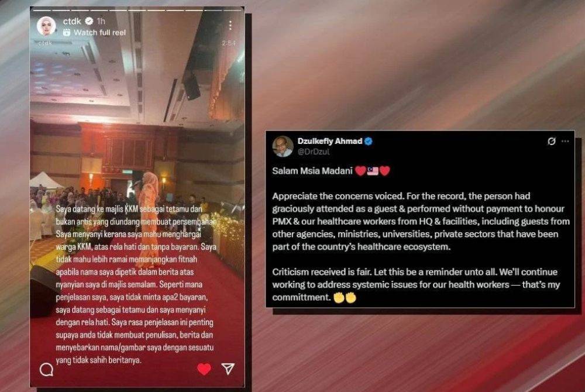Image resolution: width=585 pixels, height=392 pixels.
Task: Click the 1h story timestamp
Action: coord(101,21)
